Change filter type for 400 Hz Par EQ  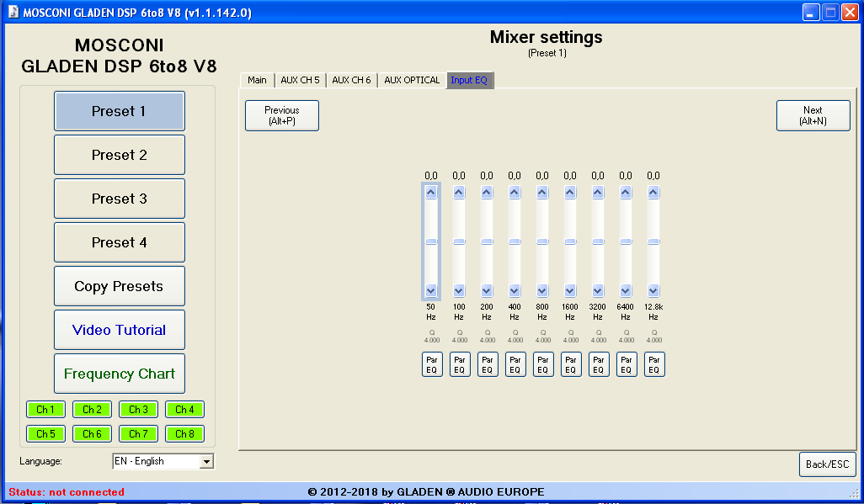[515, 364]
